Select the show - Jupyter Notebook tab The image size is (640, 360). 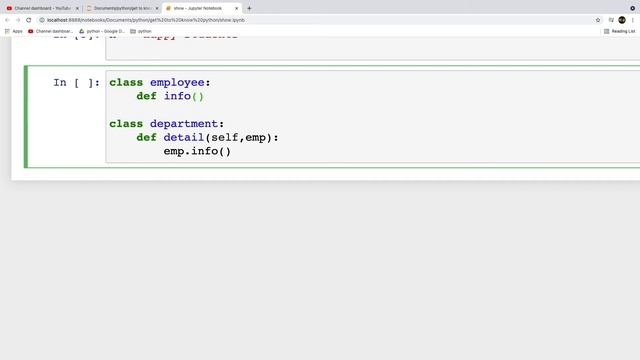point(198,8)
